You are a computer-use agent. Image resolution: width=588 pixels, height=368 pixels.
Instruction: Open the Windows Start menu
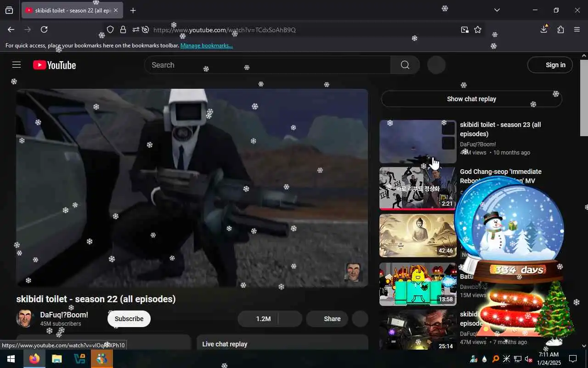point(11,359)
